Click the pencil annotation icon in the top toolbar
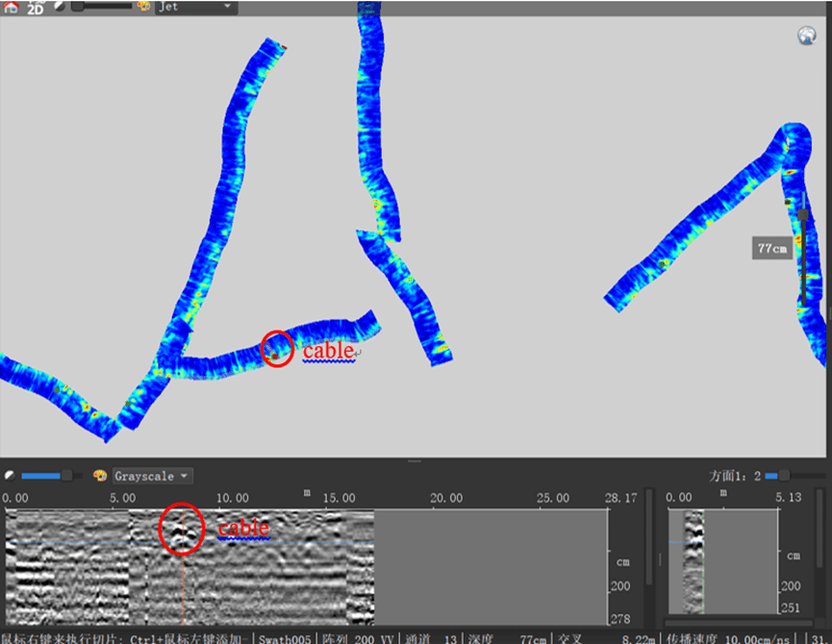The width and height of the screenshot is (832, 644). 58,7
